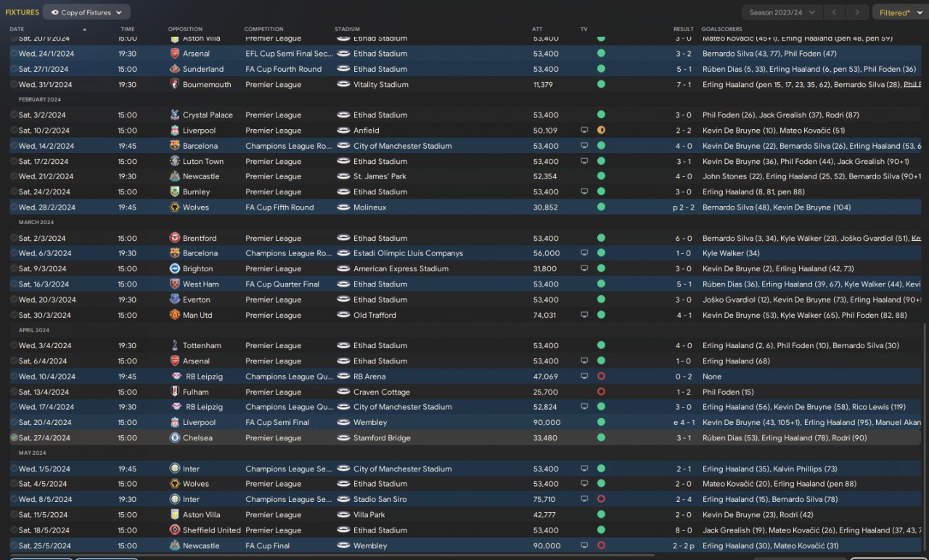The height and width of the screenshot is (560, 929).
Task: Open the Season 2023/24 dropdown
Action: point(782,12)
